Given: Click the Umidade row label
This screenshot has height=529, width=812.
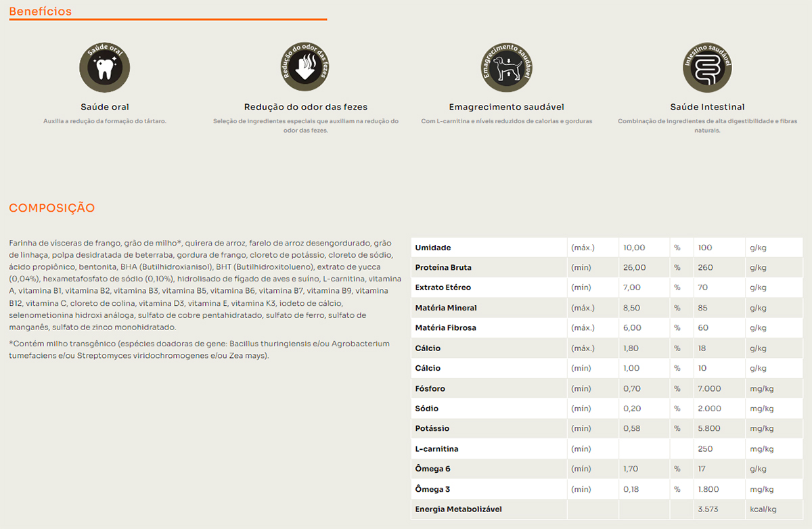Looking at the screenshot, I should tap(433, 248).
